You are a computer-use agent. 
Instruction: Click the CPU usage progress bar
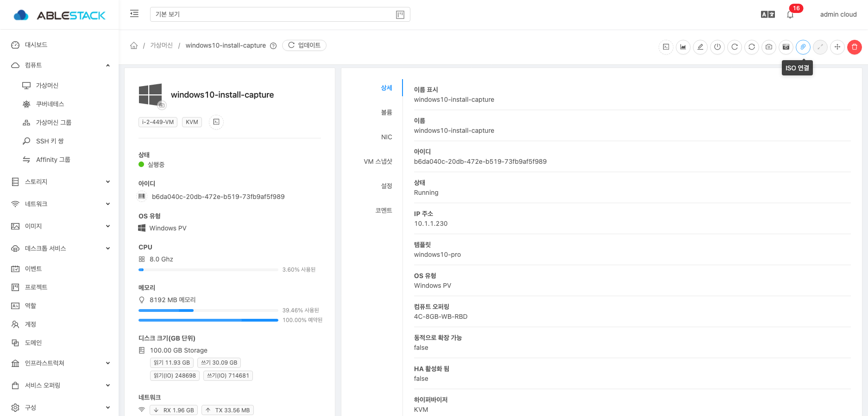pyautogui.click(x=208, y=270)
